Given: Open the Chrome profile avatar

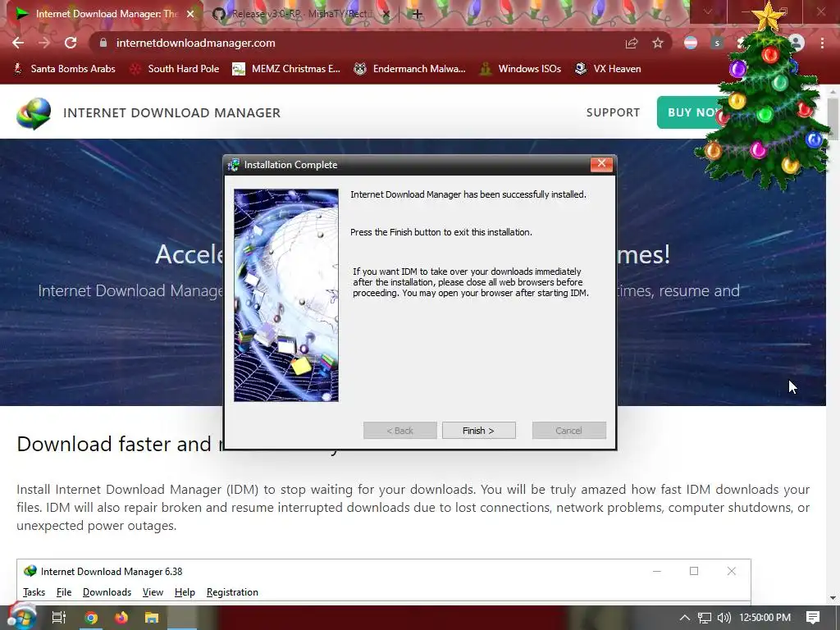Looking at the screenshot, I should coord(797,43).
